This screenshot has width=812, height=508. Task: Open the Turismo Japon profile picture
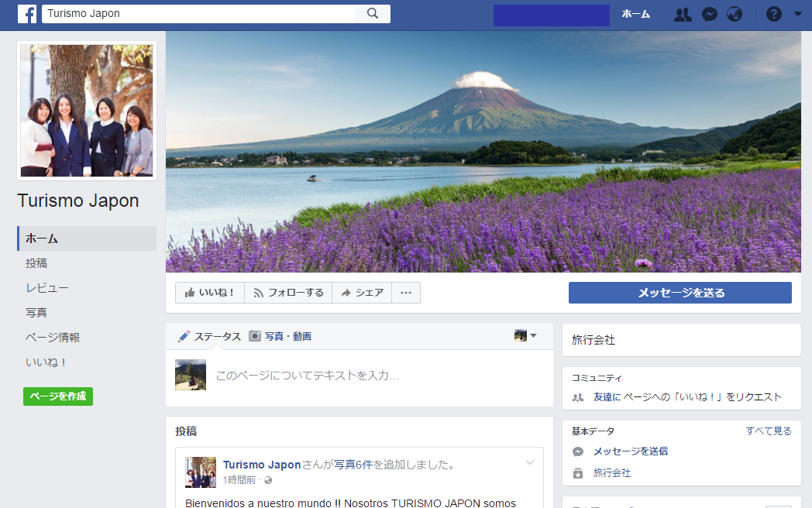[87, 110]
